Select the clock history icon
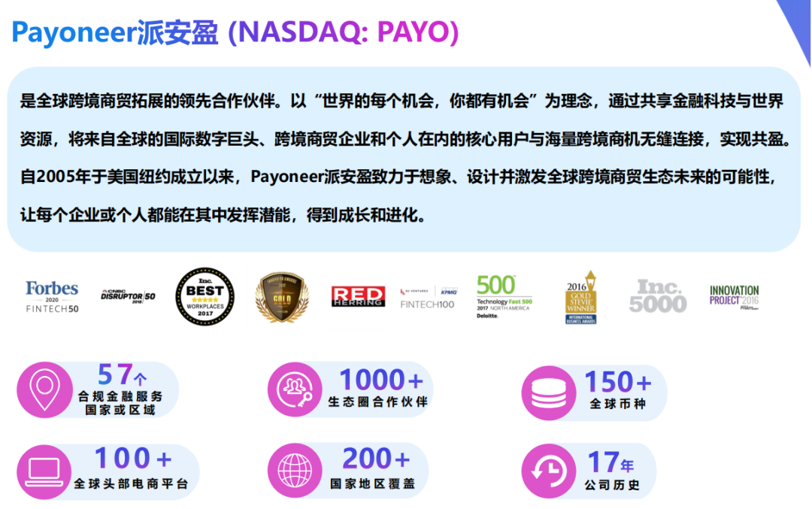Screen dimensions: 812x509 click(x=549, y=471)
